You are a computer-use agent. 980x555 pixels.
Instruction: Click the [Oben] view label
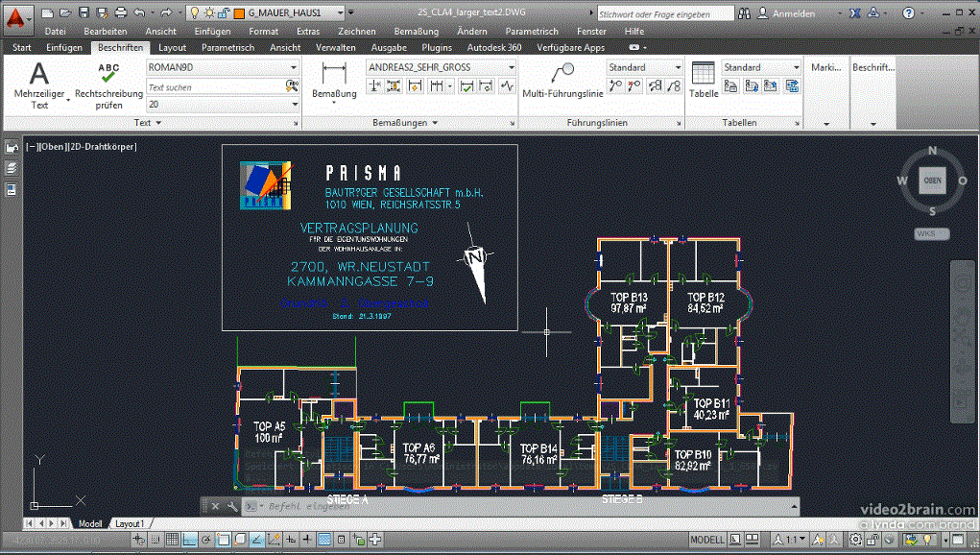[53, 146]
